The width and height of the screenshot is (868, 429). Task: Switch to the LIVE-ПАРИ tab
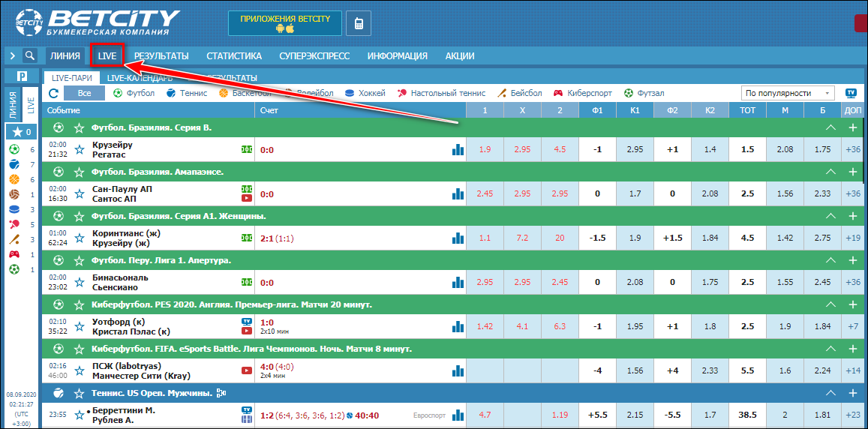click(x=72, y=78)
